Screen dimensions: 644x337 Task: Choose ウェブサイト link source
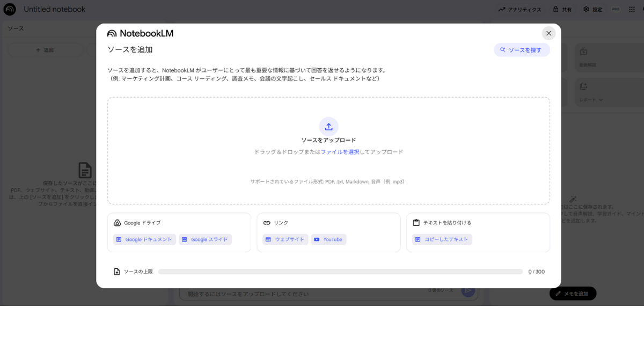285,239
